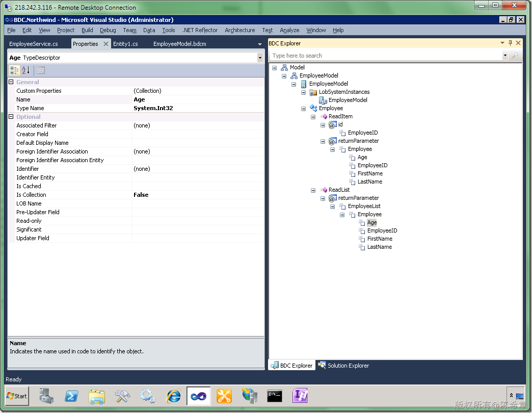The image size is (532, 413).
Task: Select the ReadList method node
Action: pyautogui.click(x=339, y=190)
